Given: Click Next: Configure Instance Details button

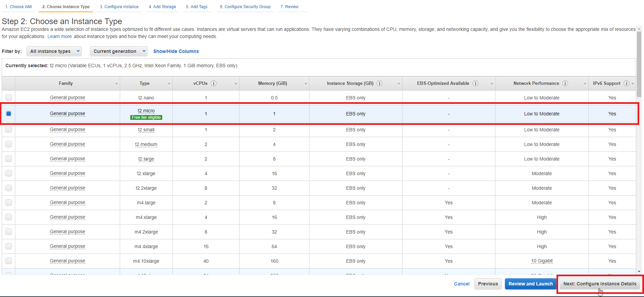Looking at the screenshot, I should 600,284.
